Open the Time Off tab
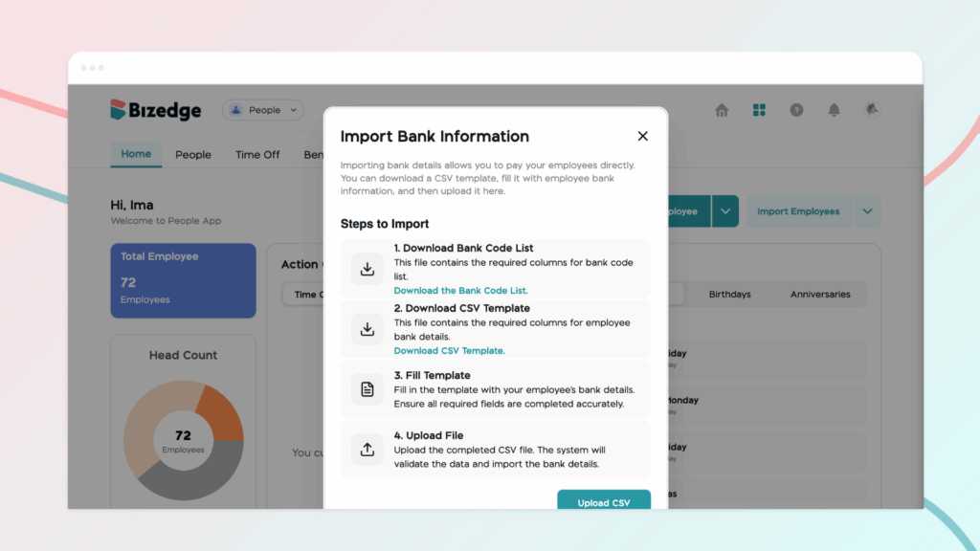Image resolution: width=980 pixels, height=551 pixels. [257, 155]
